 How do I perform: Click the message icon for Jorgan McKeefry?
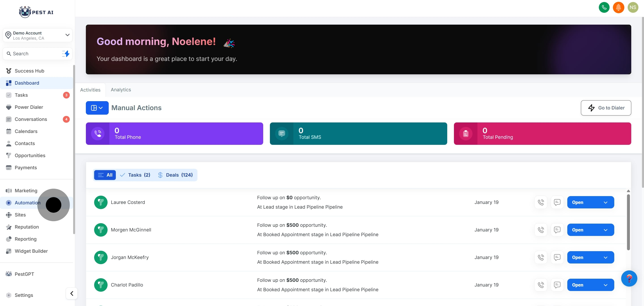tap(557, 257)
